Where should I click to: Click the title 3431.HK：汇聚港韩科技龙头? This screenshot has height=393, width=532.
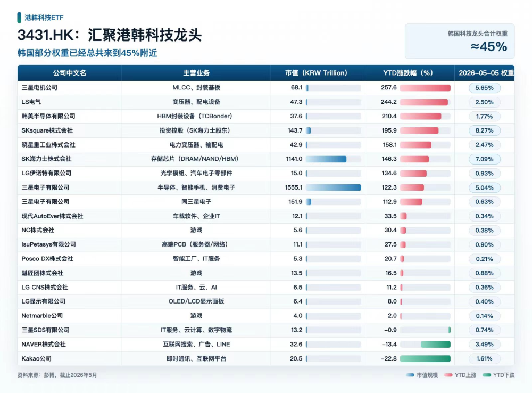[x=110, y=35]
